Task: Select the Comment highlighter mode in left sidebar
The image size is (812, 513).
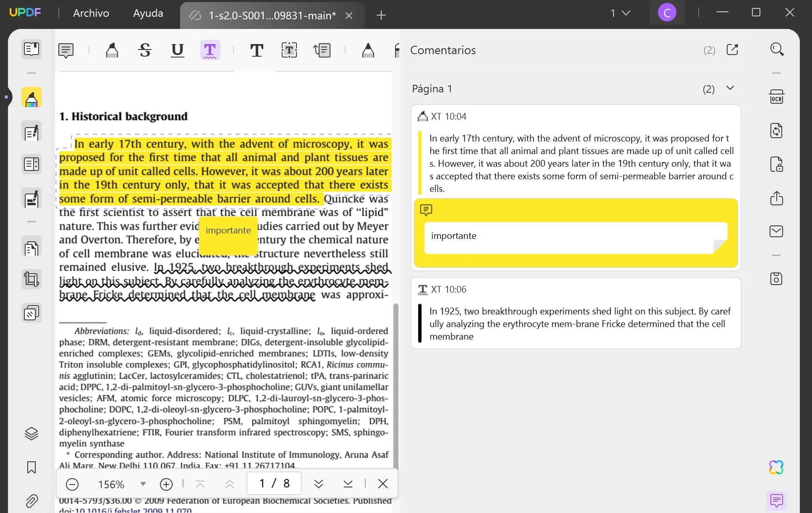Action: pos(31,97)
